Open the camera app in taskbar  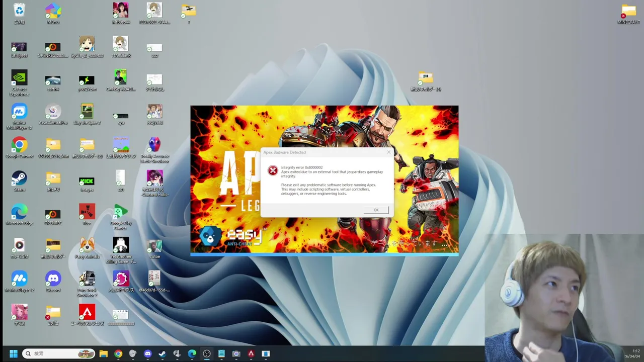236,353
